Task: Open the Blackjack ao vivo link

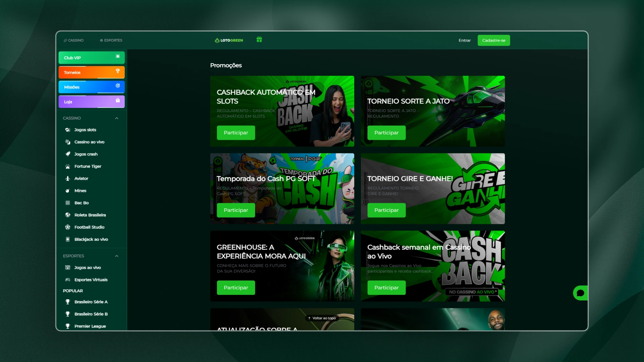Action: coord(91,239)
